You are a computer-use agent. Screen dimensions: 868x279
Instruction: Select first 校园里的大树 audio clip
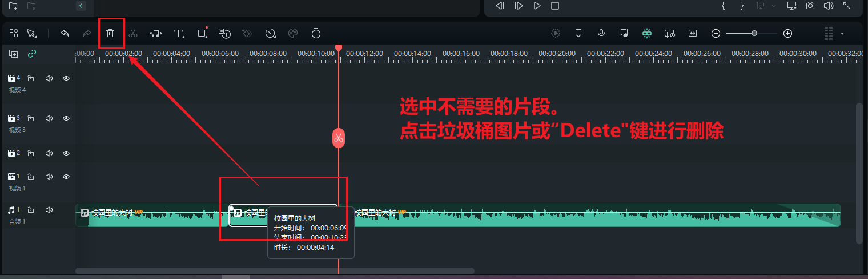tap(152, 216)
